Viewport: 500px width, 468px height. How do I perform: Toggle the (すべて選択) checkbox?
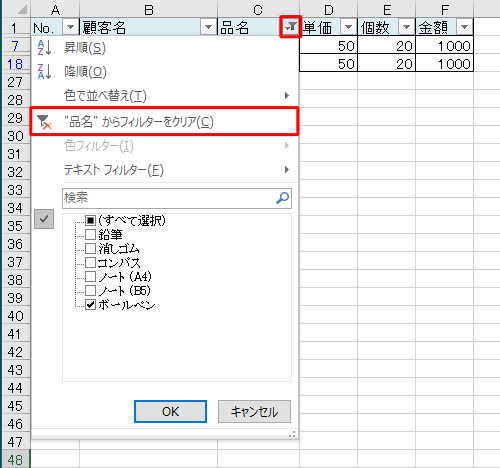coord(90,220)
